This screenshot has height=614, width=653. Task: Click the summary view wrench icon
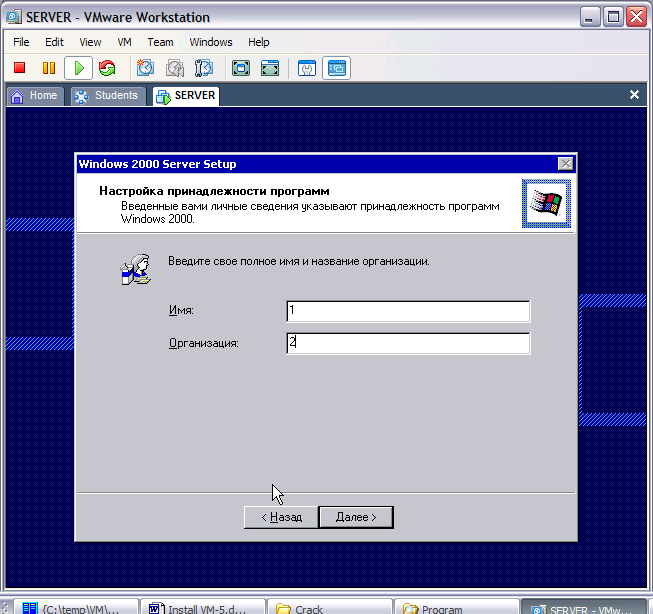click(x=307, y=68)
